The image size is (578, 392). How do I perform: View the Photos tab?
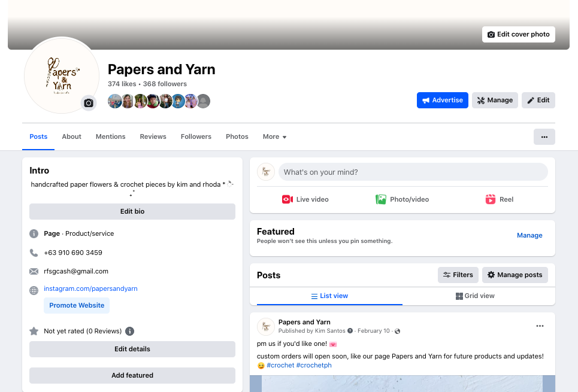point(237,136)
